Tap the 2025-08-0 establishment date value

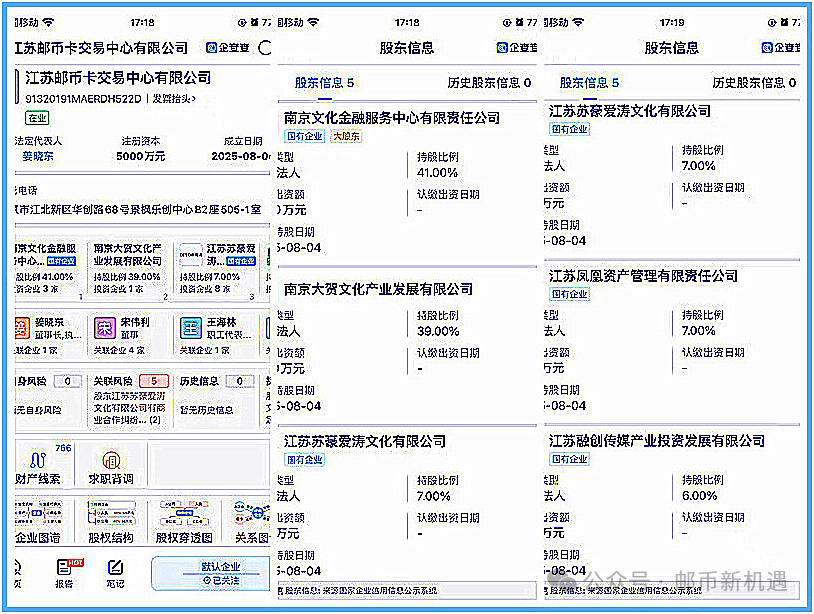click(241, 156)
